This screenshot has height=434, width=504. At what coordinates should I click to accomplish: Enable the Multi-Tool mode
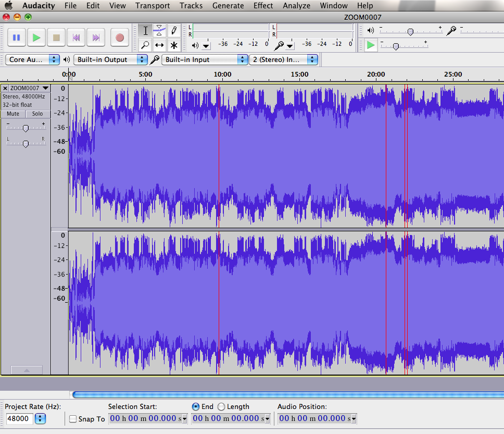click(174, 45)
